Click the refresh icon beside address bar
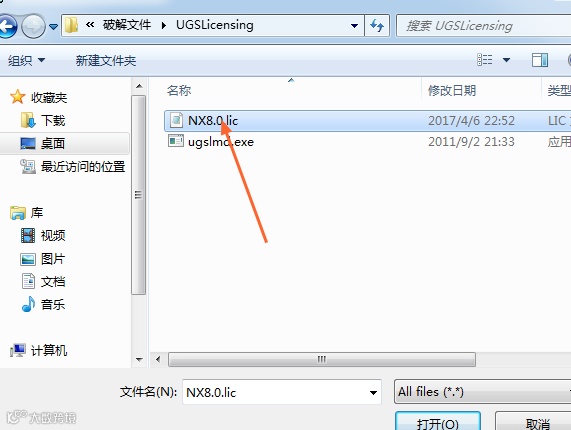 tap(377, 25)
